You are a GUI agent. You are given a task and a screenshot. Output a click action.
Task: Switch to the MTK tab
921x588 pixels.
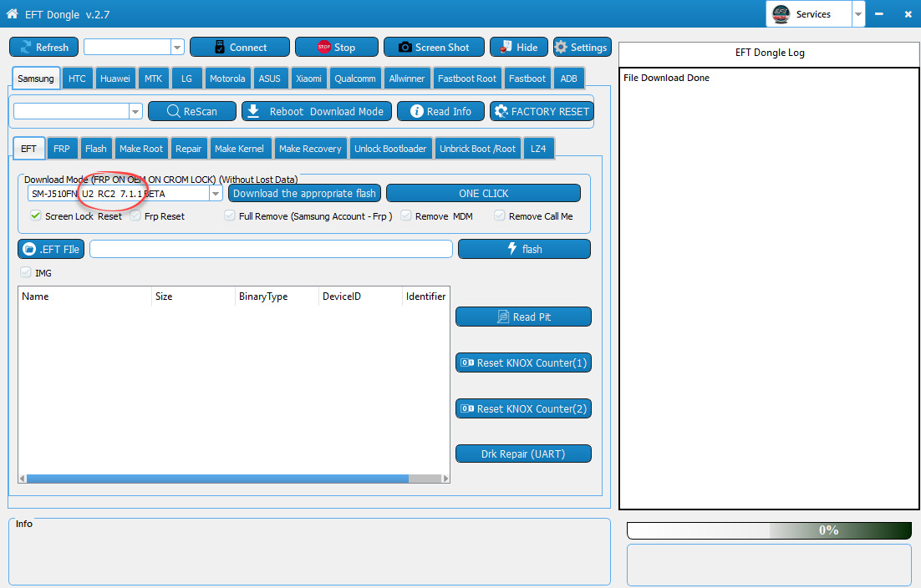coord(153,78)
